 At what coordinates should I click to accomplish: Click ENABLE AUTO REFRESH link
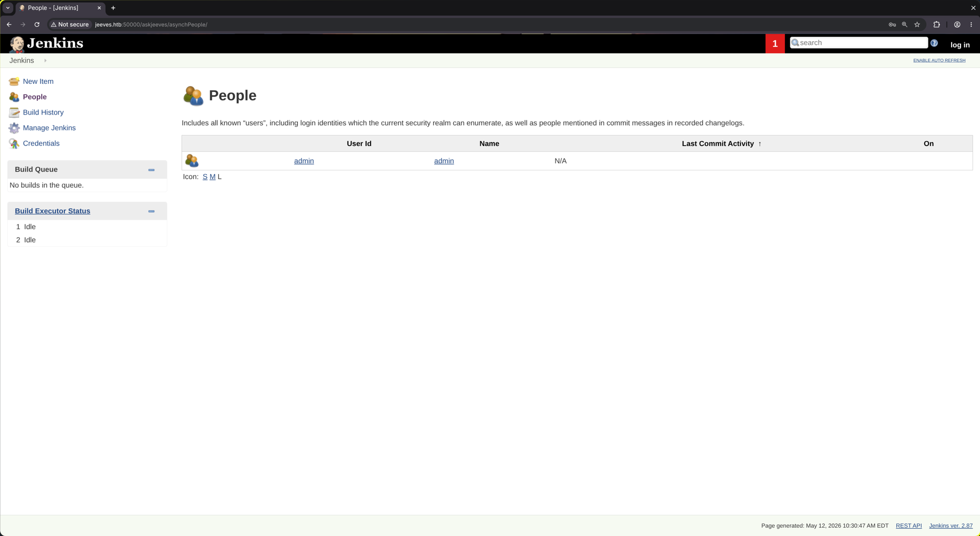point(939,61)
